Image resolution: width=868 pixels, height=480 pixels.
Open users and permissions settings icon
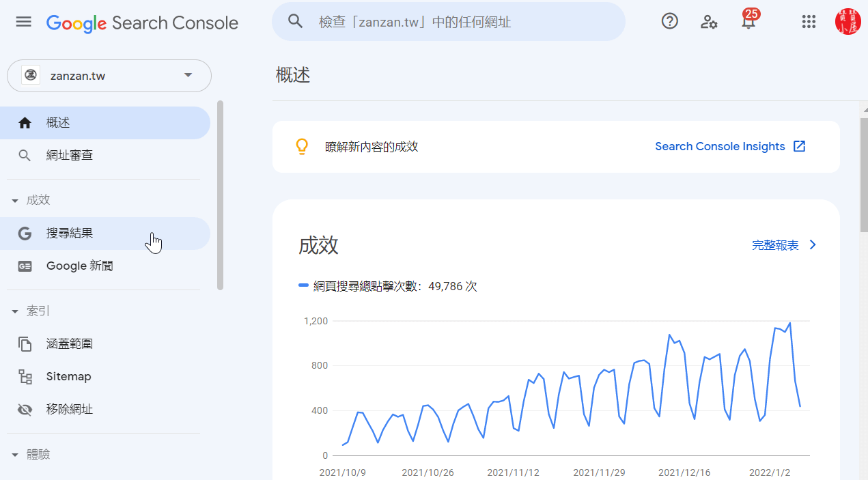click(x=709, y=22)
